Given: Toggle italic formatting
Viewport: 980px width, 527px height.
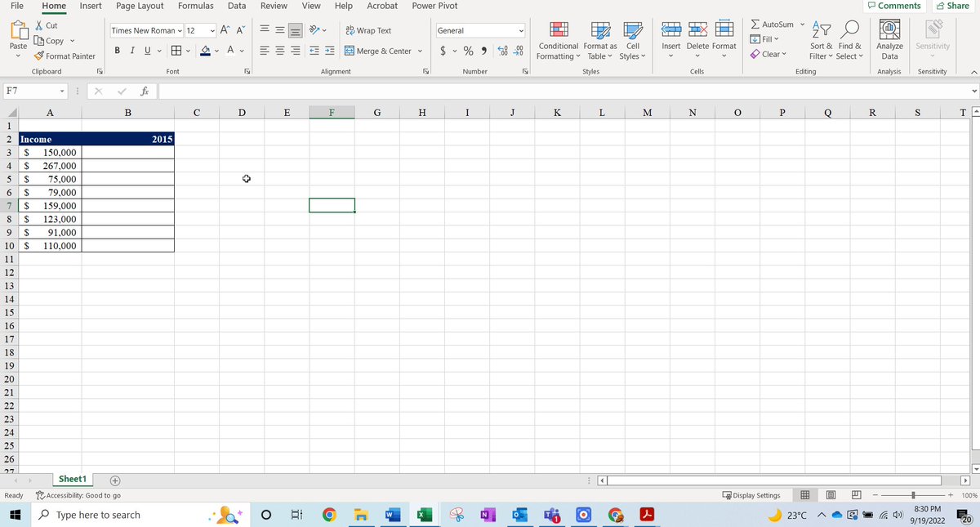Looking at the screenshot, I should pyautogui.click(x=131, y=50).
